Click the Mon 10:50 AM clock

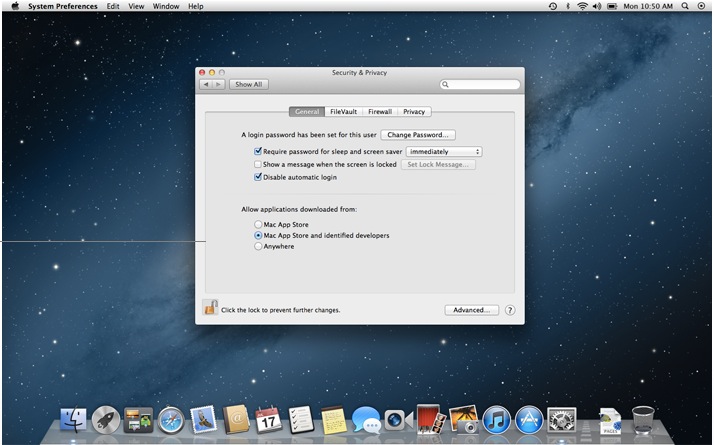[648, 6]
